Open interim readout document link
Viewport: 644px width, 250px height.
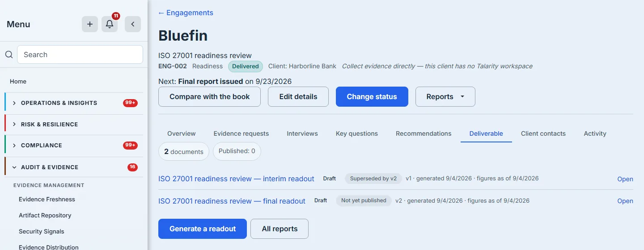tap(236, 179)
